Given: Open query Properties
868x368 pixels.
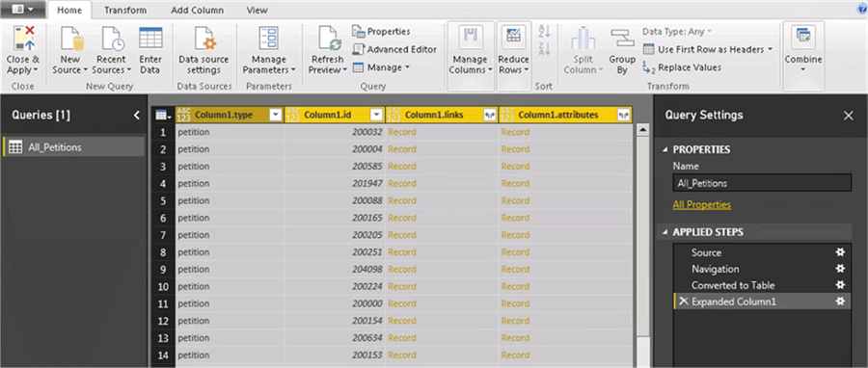Looking at the screenshot, I should [x=381, y=32].
